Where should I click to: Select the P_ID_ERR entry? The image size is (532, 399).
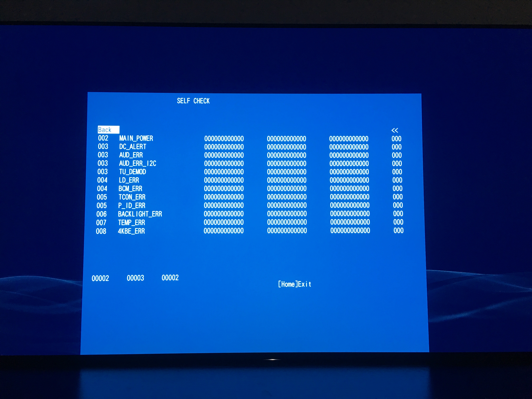[132, 205]
